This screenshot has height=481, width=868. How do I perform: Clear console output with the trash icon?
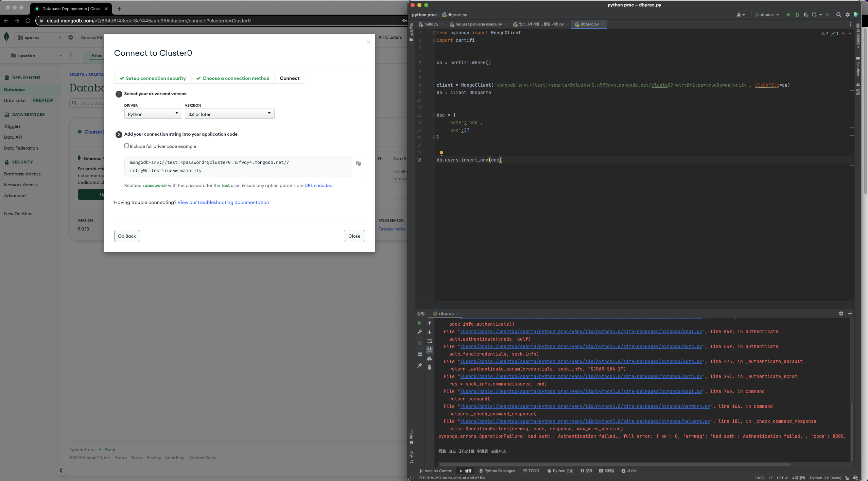tap(430, 367)
